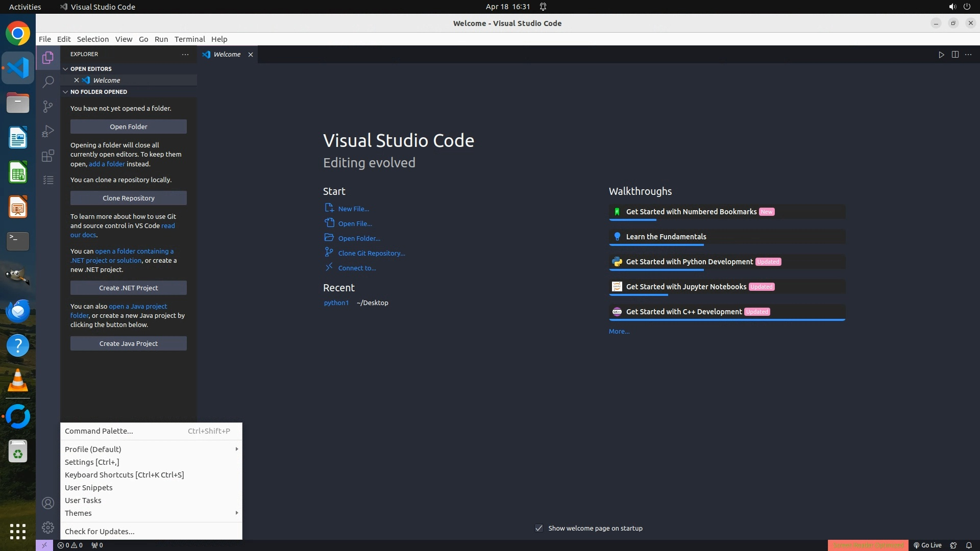This screenshot has height=551, width=980.
Task: Click the remote window icon in status bar
Action: click(44, 545)
